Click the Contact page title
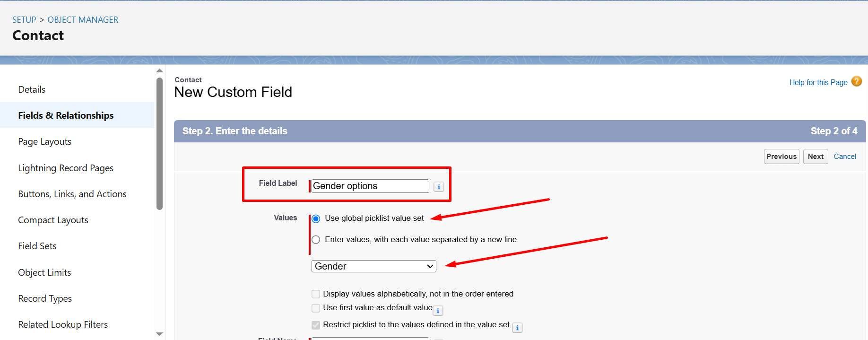 click(x=38, y=35)
